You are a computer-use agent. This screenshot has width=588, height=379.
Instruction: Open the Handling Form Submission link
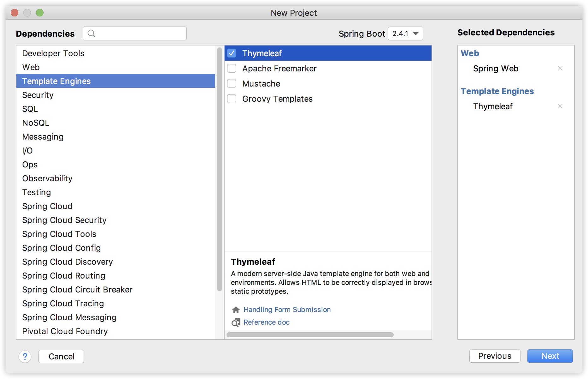(287, 310)
